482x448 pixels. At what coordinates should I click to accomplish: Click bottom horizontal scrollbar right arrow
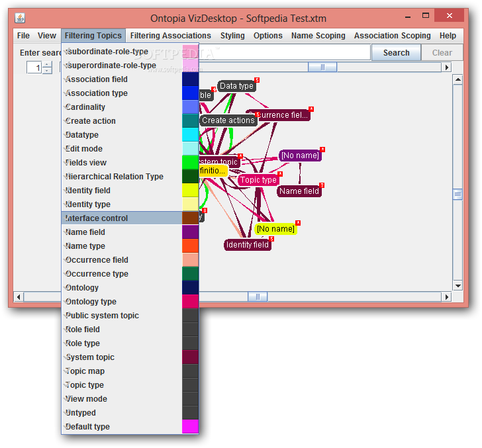coord(446,297)
